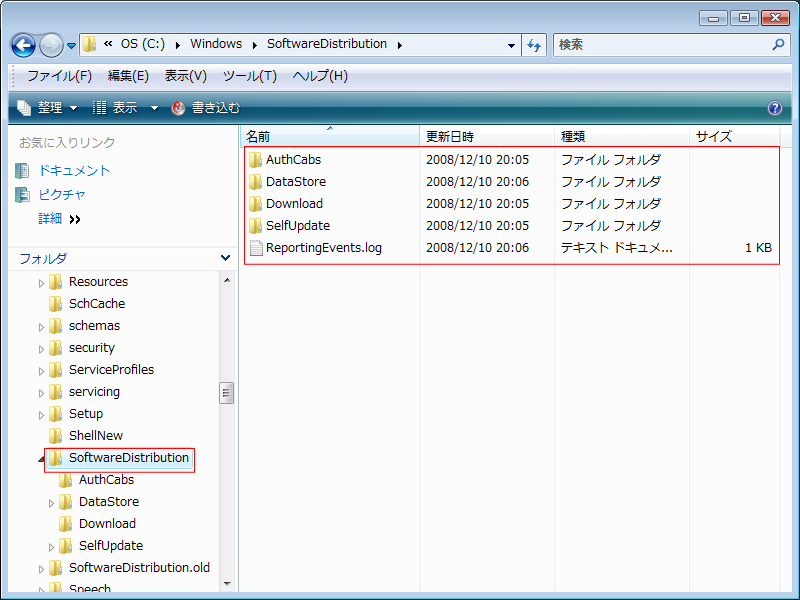Expand the Setup tree node

pos(41,415)
